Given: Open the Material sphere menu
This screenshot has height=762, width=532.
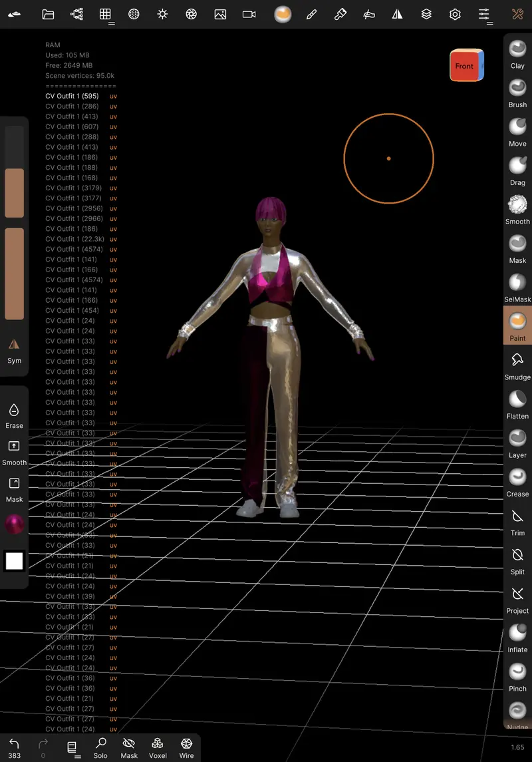Looking at the screenshot, I should click(134, 14).
